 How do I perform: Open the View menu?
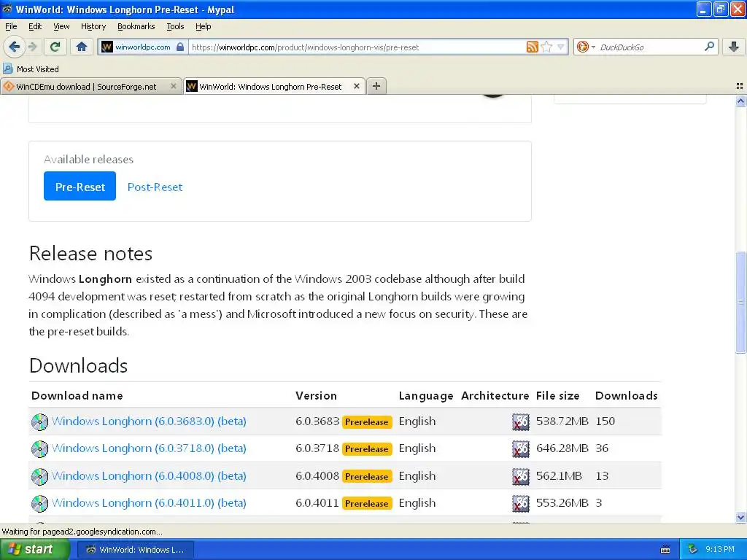61,26
